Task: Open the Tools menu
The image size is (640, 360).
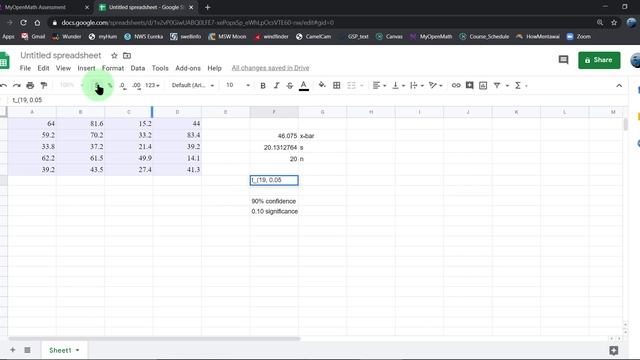Action: tap(160, 68)
